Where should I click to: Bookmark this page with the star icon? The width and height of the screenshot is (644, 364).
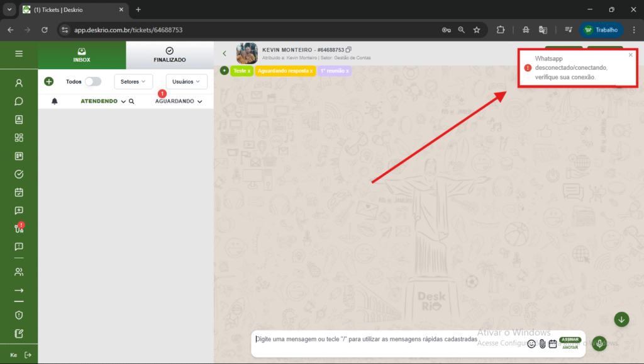[x=477, y=30]
